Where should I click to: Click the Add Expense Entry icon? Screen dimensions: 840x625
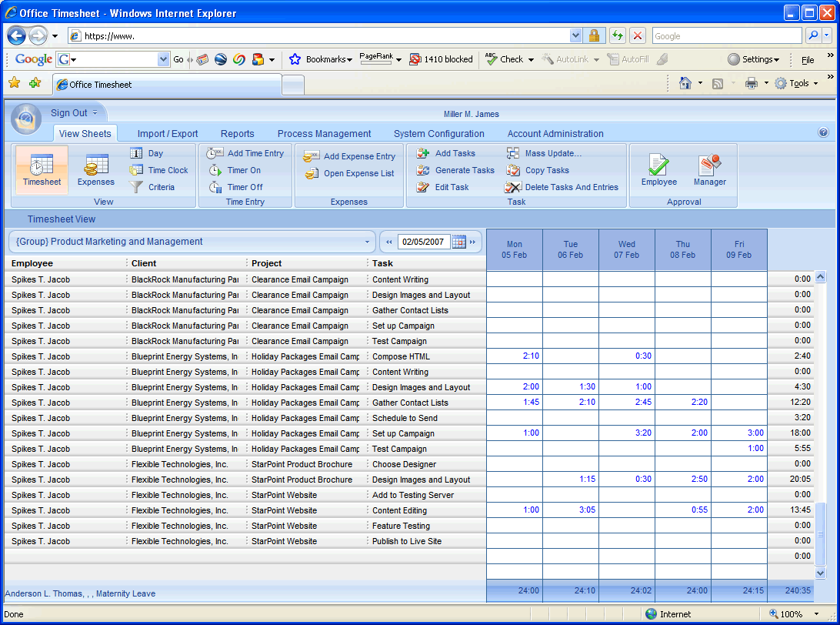coord(312,156)
